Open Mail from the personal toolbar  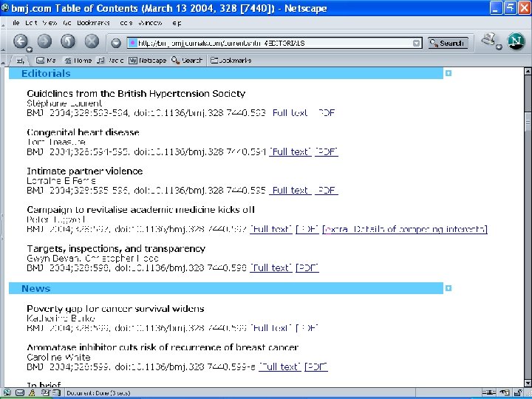(x=46, y=61)
